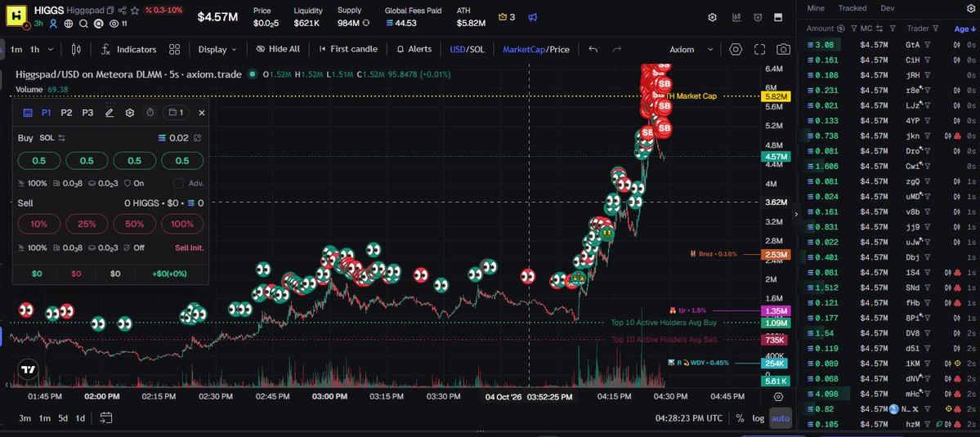Refresh the 984M supply value
Viewport: 980px width, 437px height.
point(365,23)
